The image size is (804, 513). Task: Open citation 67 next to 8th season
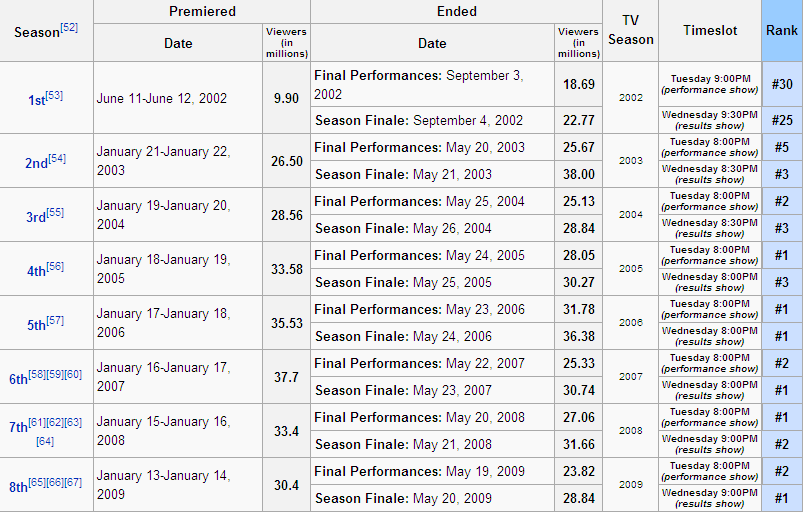73,482
